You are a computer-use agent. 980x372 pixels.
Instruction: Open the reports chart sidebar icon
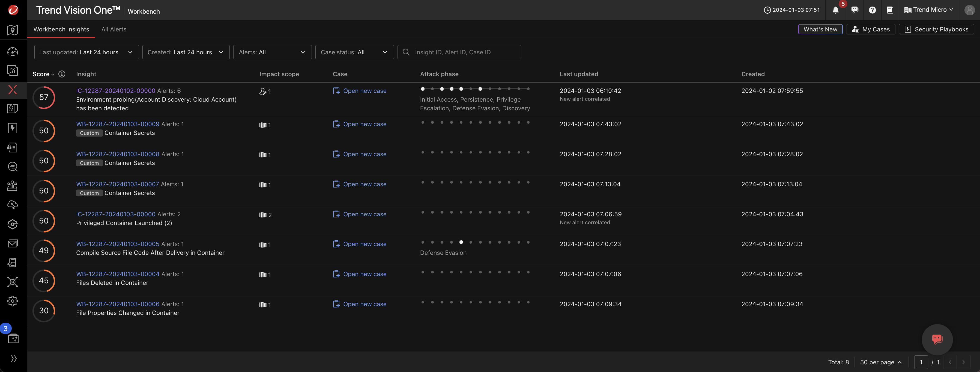13,70
